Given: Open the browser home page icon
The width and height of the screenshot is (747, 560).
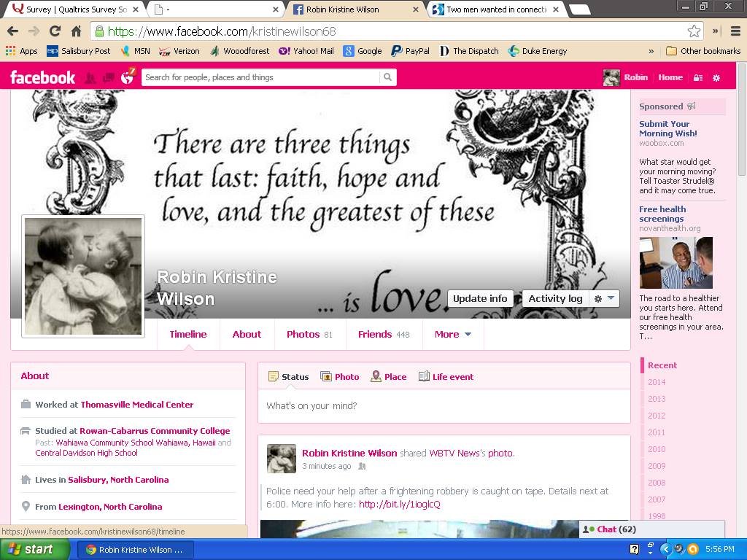Looking at the screenshot, I should pyautogui.click(x=76, y=31).
